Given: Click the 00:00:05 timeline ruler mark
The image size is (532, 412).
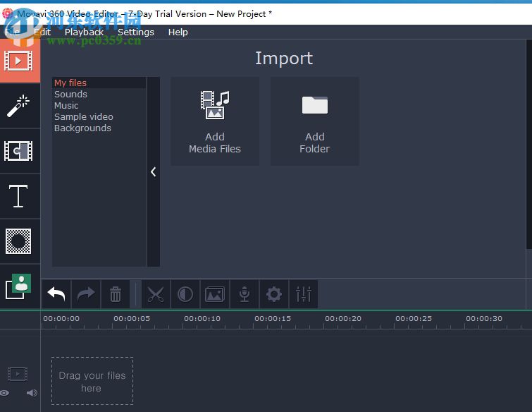Looking at the screenshot, I should coord(132,319).
